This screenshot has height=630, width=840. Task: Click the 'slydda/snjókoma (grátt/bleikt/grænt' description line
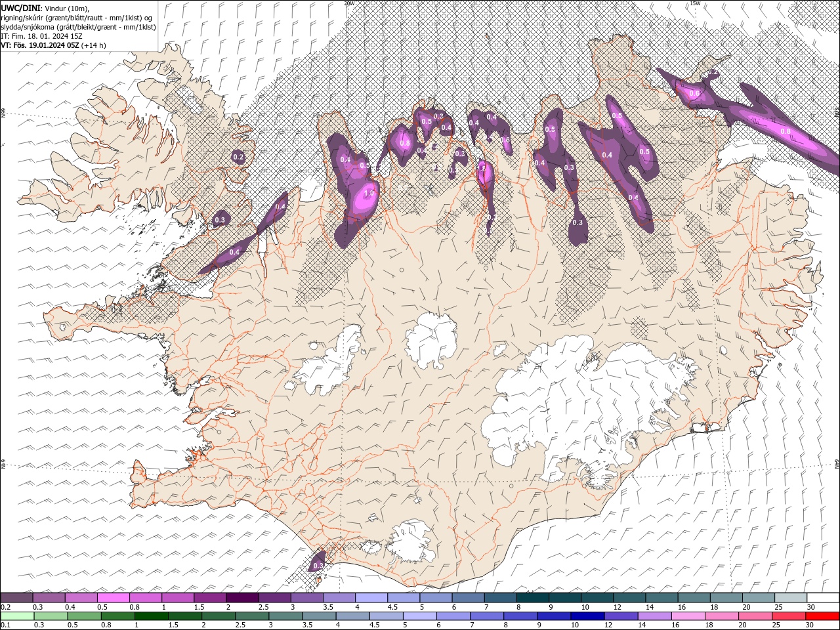[78, 27]
